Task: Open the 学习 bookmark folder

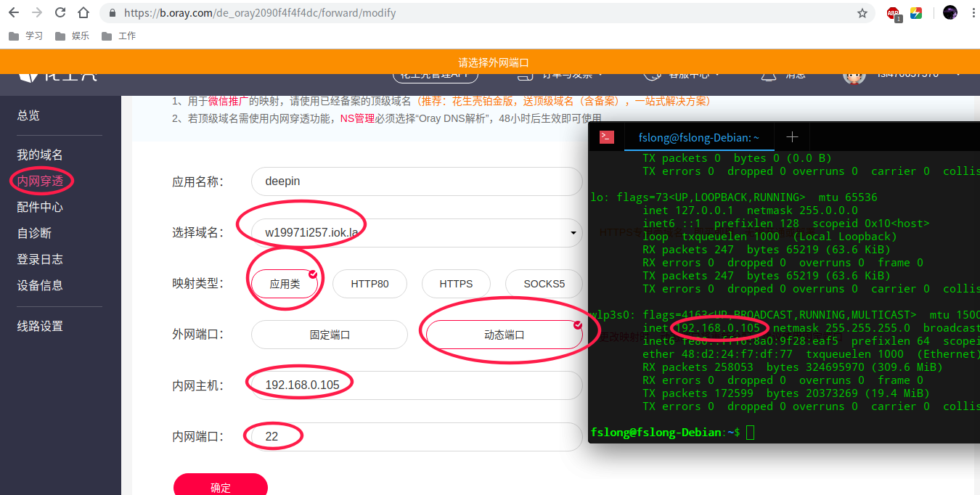Action: point(26,36)
